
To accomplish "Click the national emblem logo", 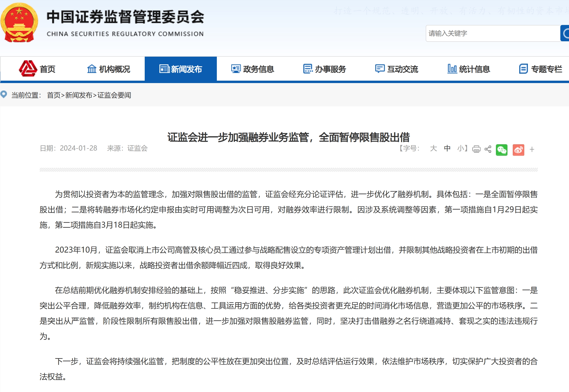I will tap(19, 23).
